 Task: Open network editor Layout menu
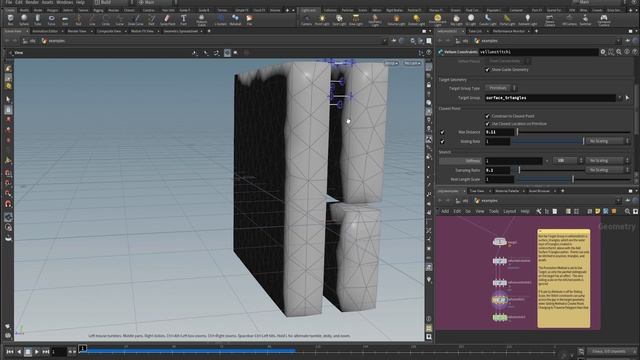509,211
